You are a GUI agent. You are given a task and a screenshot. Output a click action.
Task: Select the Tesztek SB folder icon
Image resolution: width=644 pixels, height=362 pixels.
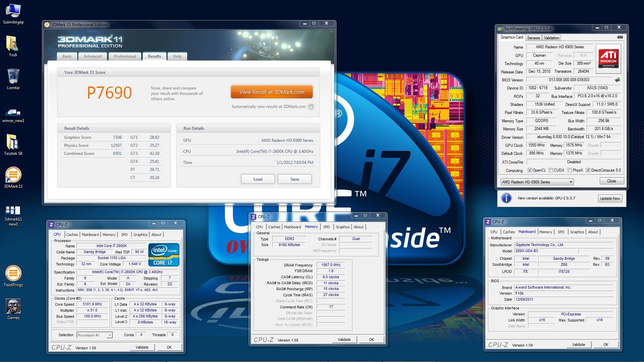pos(13,145)
